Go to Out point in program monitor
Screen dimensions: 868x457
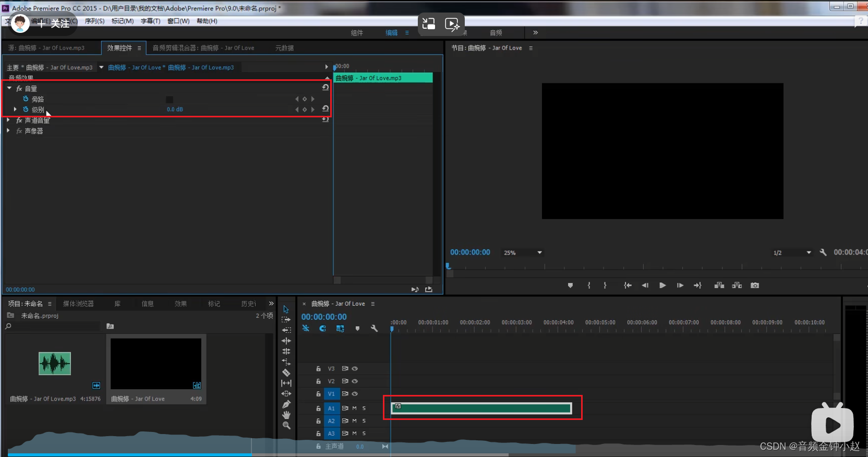click(697, 285)
